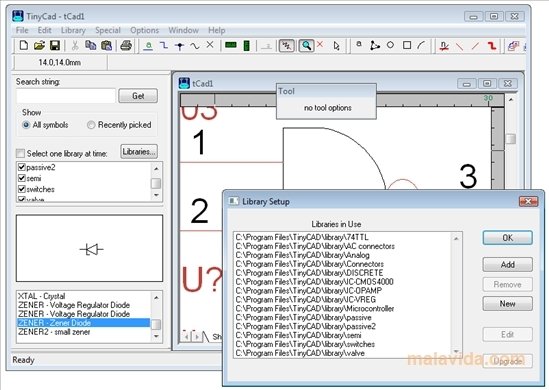Click into the Search string field
The width and height of the screenshot is (549, 390).
66,96
